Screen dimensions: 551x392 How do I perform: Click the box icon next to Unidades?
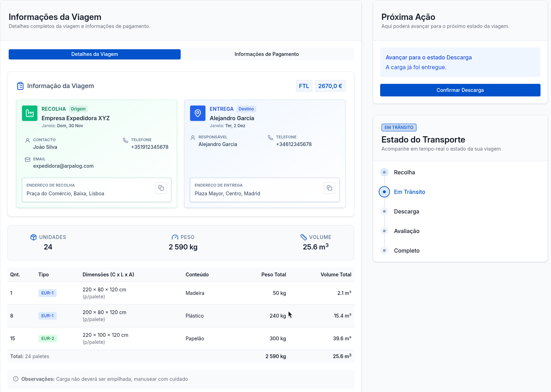click(x=34, y=237)
